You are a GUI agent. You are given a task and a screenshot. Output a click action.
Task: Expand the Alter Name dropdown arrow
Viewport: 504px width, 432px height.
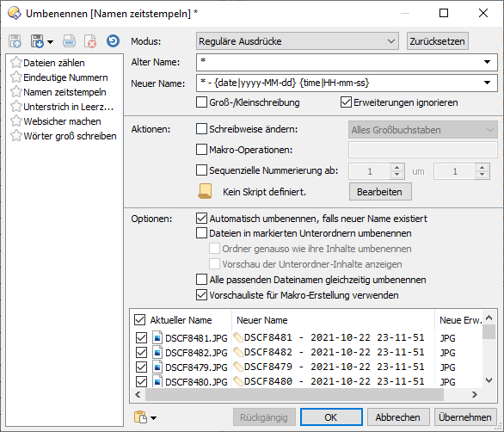click(488, 62)
